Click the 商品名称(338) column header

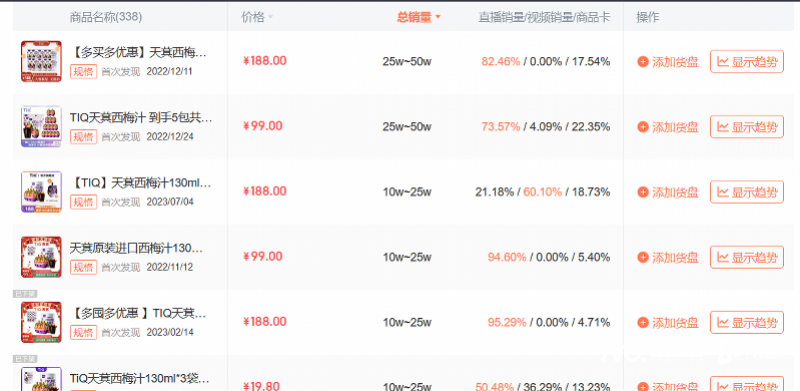pos(106,17)
